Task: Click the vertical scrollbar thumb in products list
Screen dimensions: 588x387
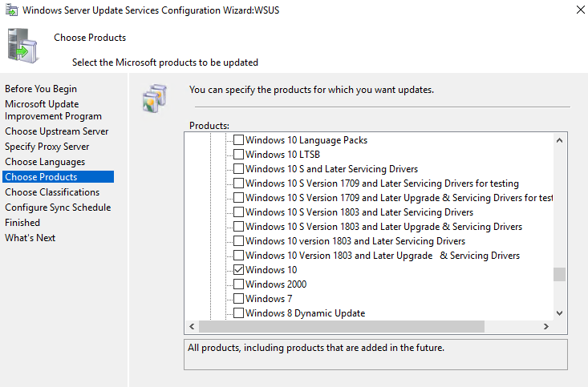Action: 559,274
